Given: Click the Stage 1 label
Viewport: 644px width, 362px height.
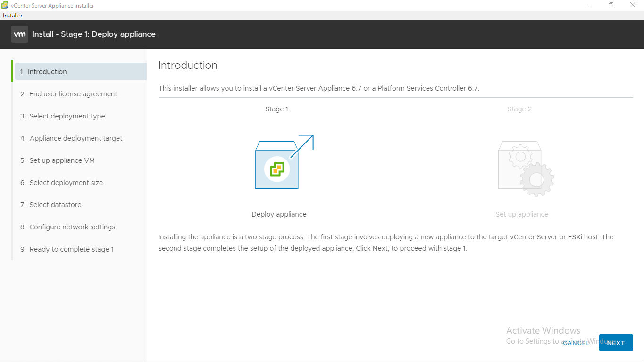Looking at the screenshot, I should (276, 109).
